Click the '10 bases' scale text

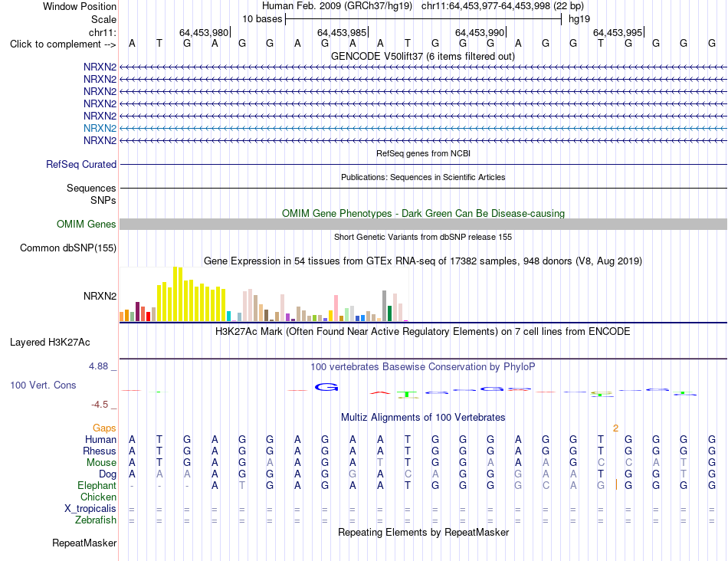(x=262, y=19)
